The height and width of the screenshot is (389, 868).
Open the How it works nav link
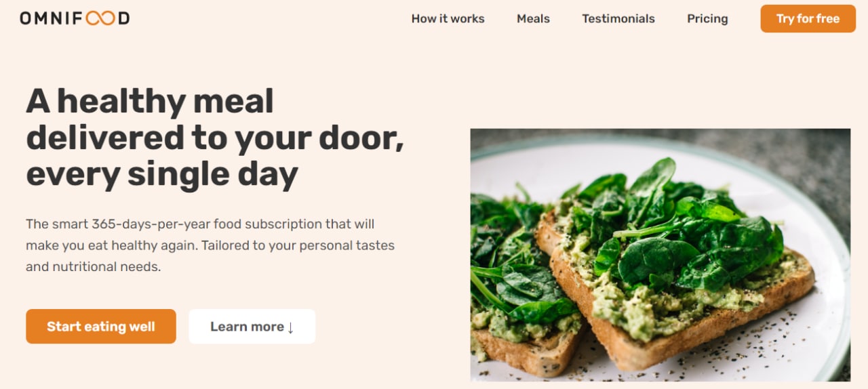[x=448, y=18]
